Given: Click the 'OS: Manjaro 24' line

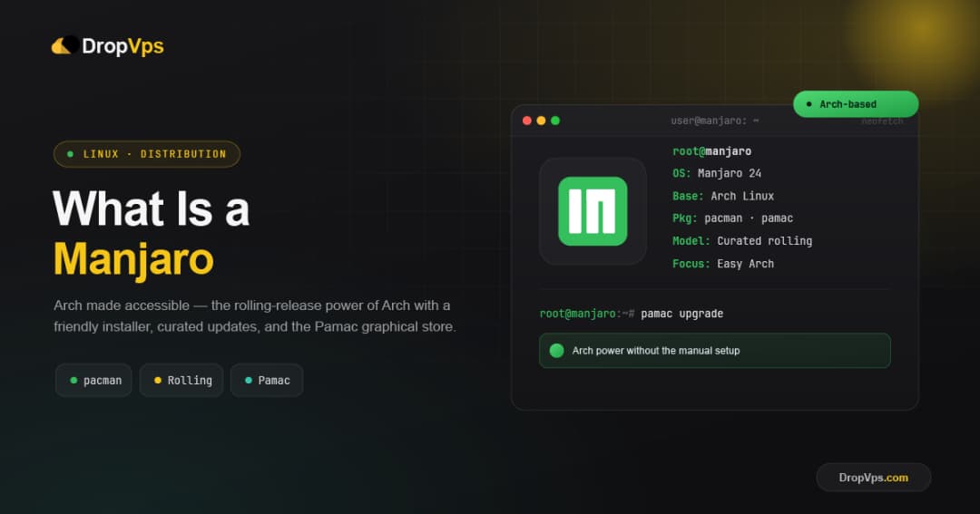Looking at the screenshot, I should point(717,174).
